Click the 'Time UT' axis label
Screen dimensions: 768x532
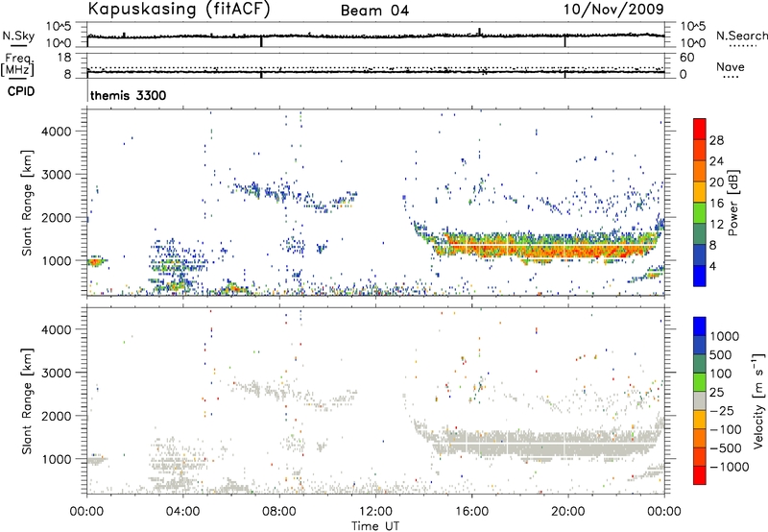pos(375,526)
